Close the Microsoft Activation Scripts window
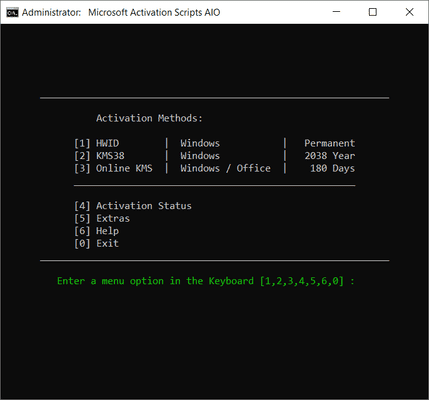 tap(409, 12)
